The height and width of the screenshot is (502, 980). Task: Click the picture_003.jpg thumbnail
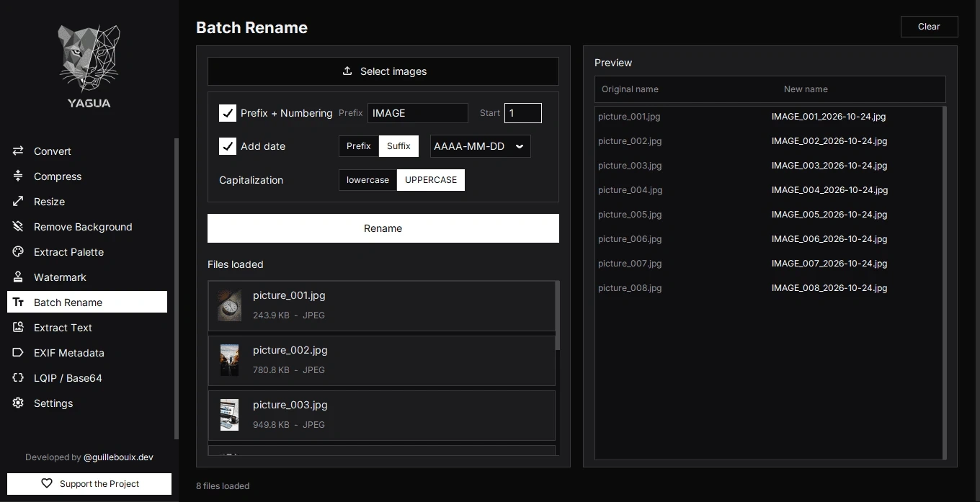(x=229, y=415)
